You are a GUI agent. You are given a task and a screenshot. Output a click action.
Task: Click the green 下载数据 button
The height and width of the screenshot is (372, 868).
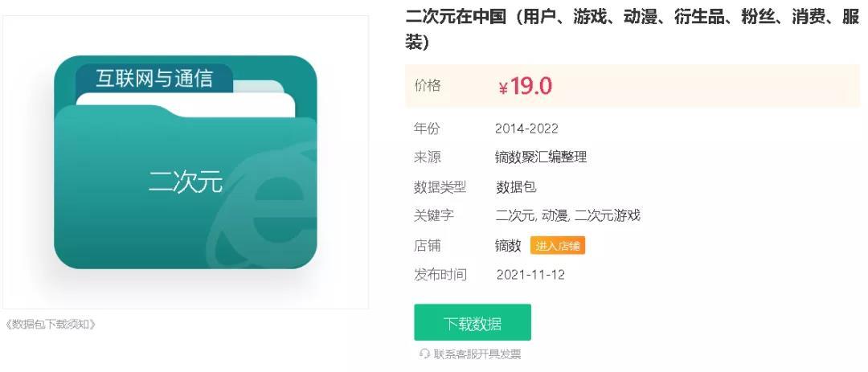click(x=472, y=323)
